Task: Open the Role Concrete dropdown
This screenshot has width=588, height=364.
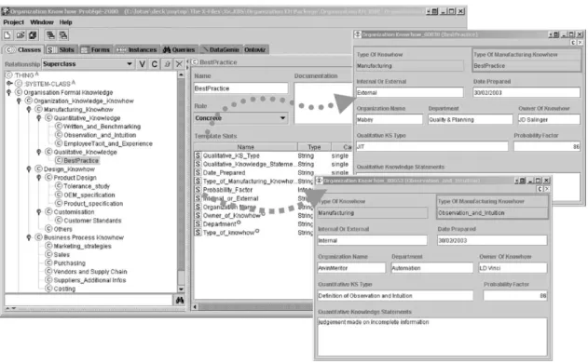Action: click(282, 118)
